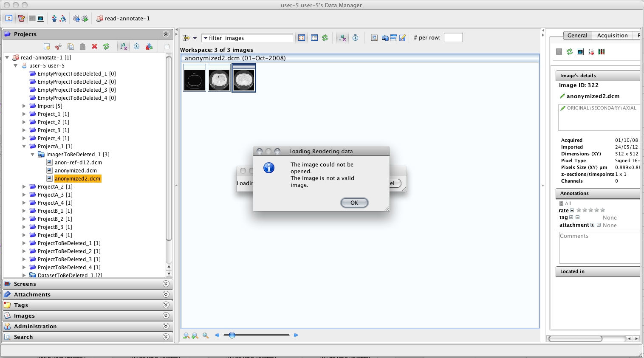Click the red X delete icon in Projects toolbar

(94, 46)
